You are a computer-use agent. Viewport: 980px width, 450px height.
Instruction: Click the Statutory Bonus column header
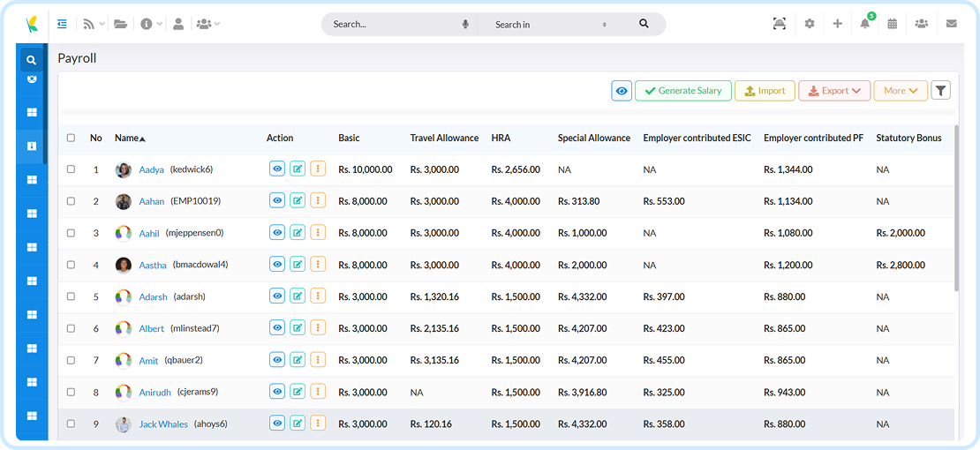(908, 139)
